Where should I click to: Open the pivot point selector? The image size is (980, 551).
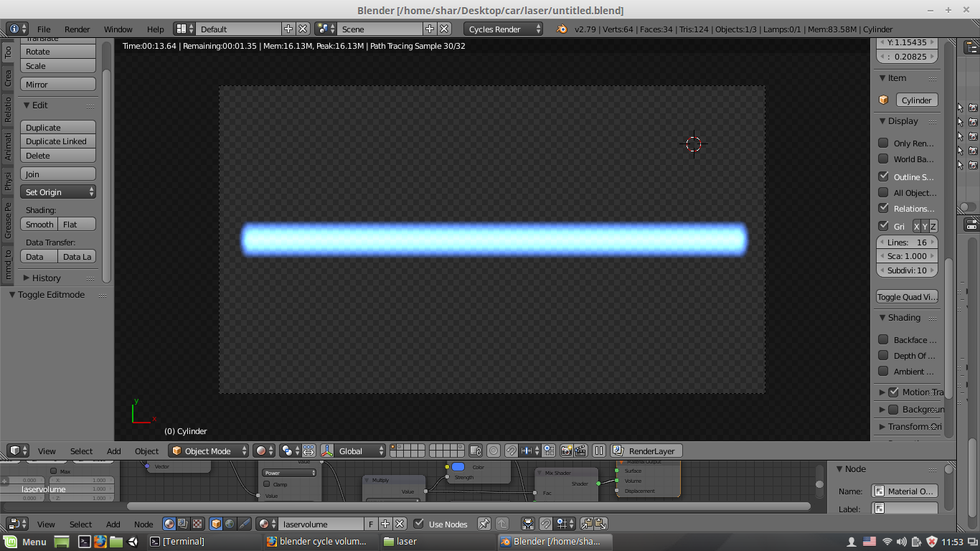click(x=290, y=451)
